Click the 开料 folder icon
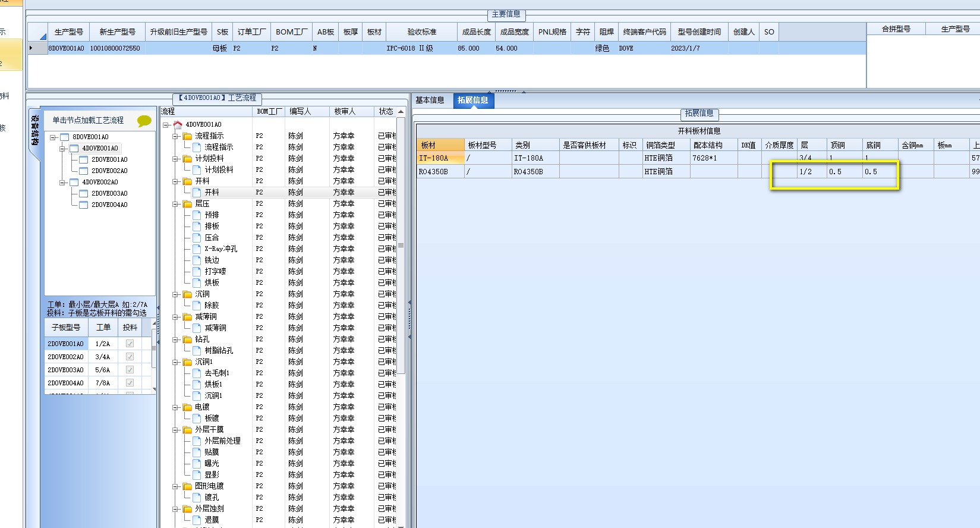Screen dimensions: 980x528 point(187,181)
